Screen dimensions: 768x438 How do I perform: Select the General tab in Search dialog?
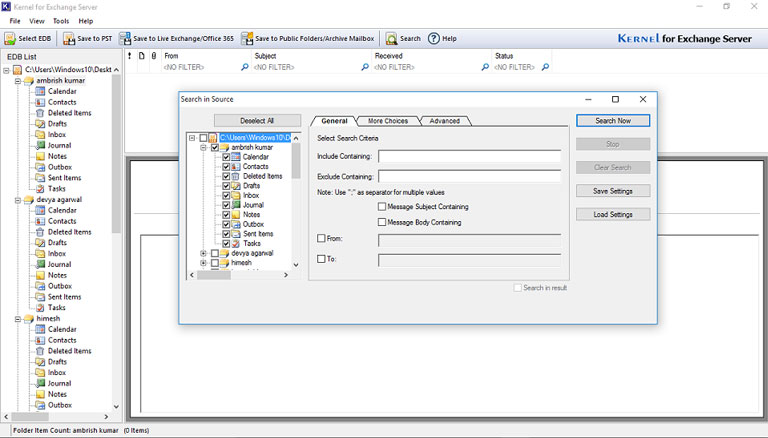[x=335, y=121]
